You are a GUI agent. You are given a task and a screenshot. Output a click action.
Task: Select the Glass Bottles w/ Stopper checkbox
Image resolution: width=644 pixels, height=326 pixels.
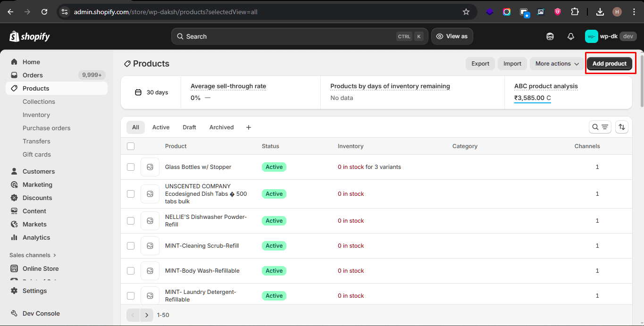pos(131,167)
